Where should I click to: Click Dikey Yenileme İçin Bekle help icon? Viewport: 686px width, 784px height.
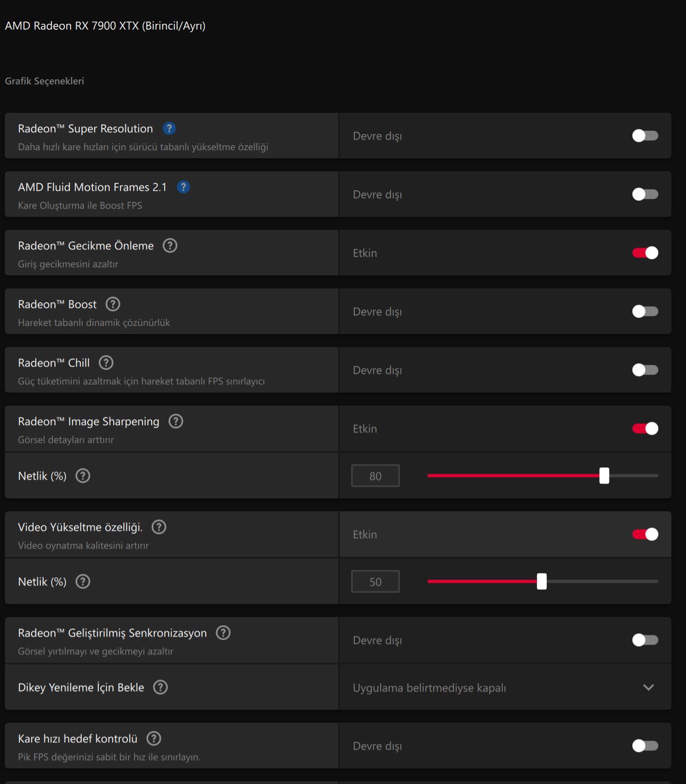pos(160,687)
